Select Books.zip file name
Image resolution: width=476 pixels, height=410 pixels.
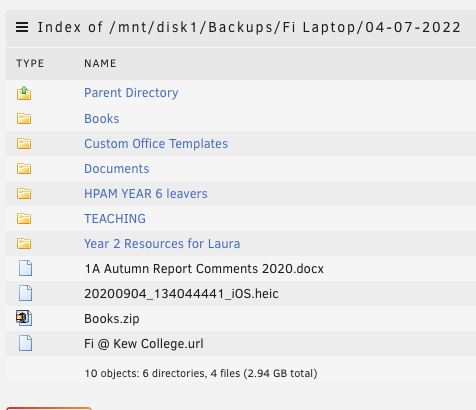pyautogui.click(x=112, y=319)
